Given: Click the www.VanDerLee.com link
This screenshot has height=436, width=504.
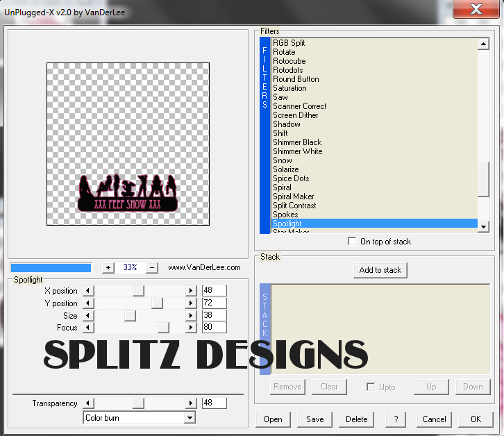Looking at the screenshot, I should pos(204,267).
